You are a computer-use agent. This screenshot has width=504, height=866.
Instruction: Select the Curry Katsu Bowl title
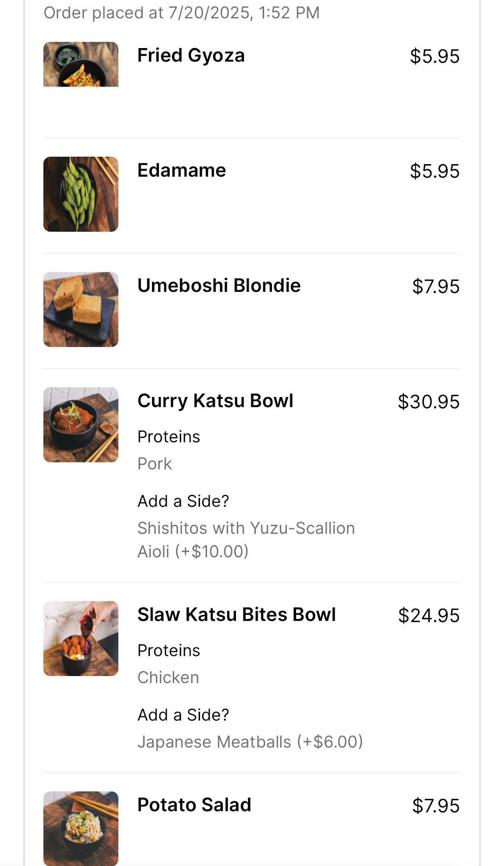(x=215, y=401)
